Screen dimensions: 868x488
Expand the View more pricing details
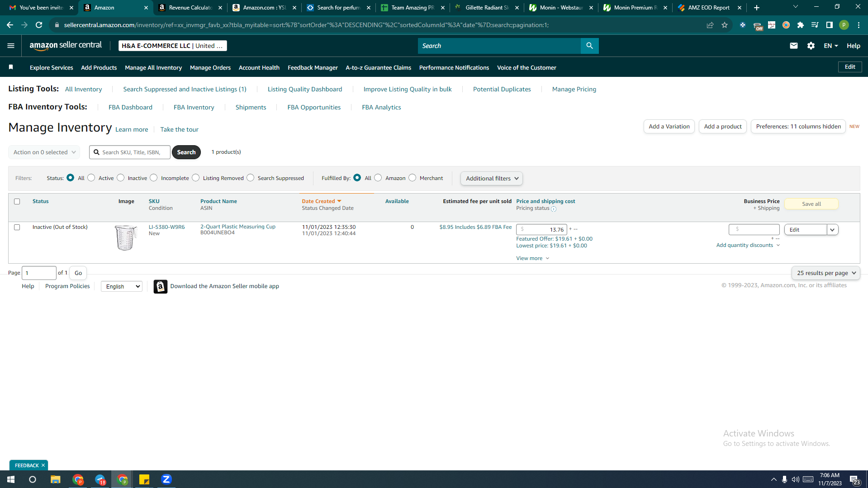533,259
